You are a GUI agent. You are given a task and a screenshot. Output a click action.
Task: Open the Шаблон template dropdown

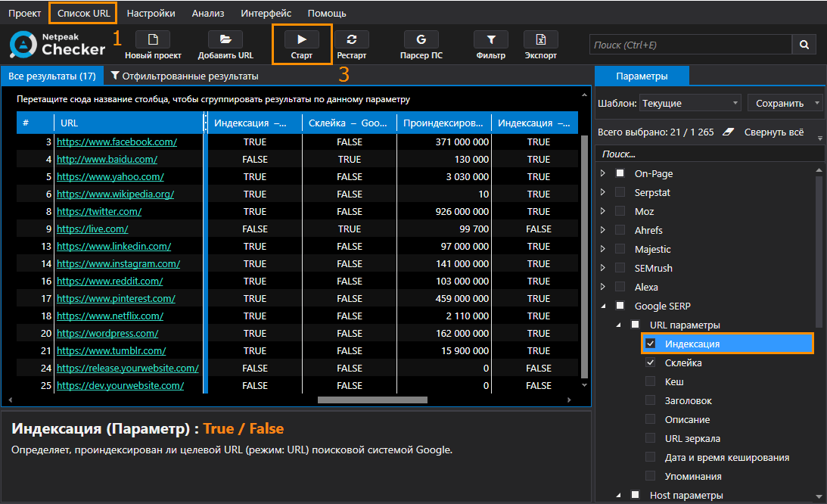pos(690,103)
